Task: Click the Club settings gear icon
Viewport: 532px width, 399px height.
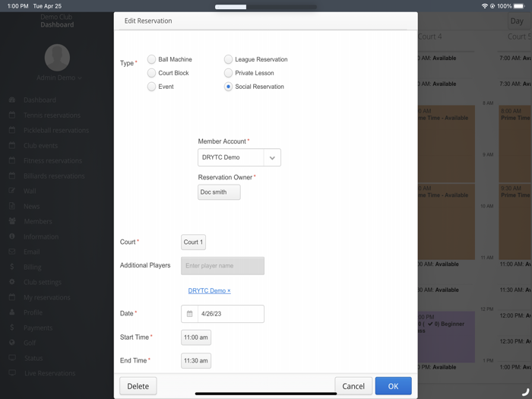Action: pyautogui.click(x=12, y=282)
